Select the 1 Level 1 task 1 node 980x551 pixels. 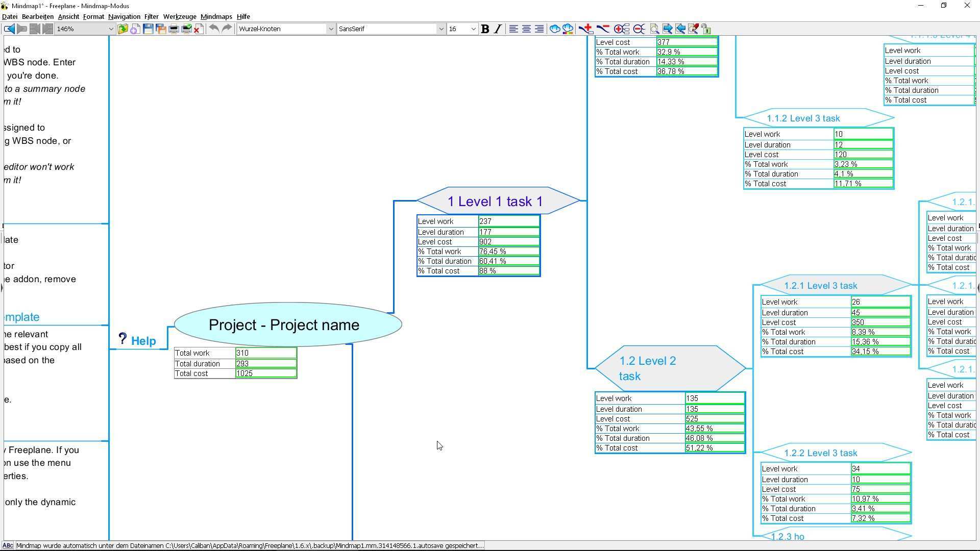click(x=495, y=202)
